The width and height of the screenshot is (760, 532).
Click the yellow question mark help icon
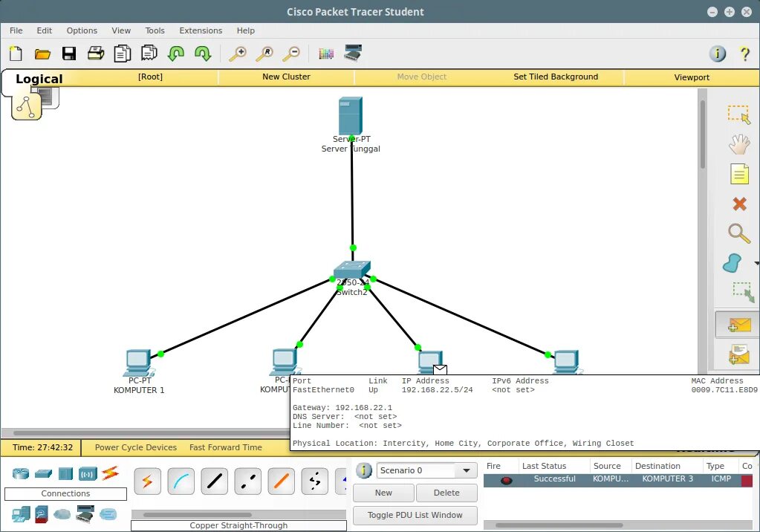pos(744,53)
